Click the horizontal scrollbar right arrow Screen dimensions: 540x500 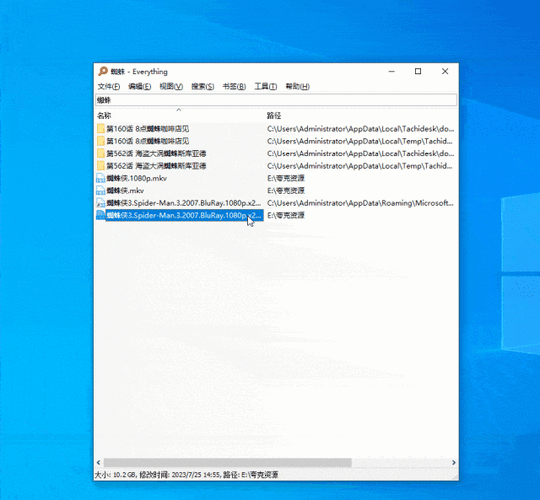pyautogui.click(x=454, y=462)
